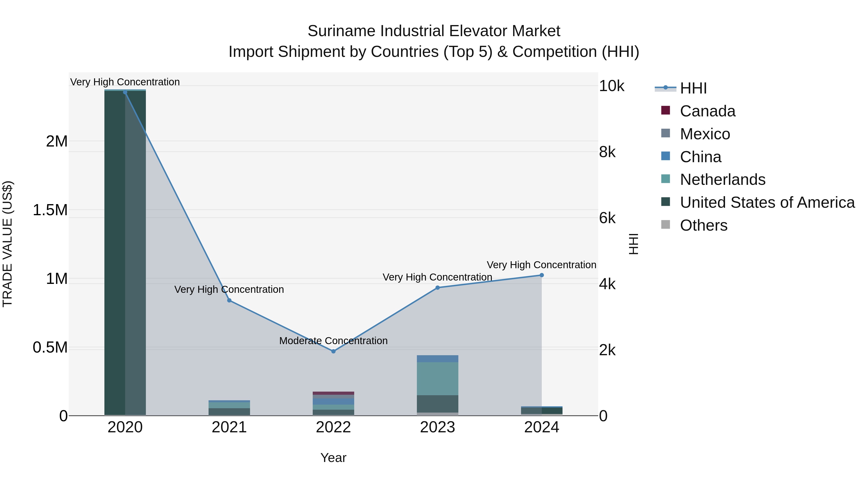Click the Mexico legend color swatch
Screen dimensions: 868x488
tap(665, 133)
